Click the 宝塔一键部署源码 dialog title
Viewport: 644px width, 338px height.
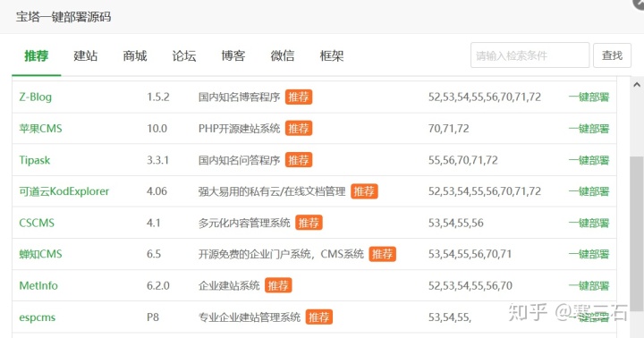(64, 17)
